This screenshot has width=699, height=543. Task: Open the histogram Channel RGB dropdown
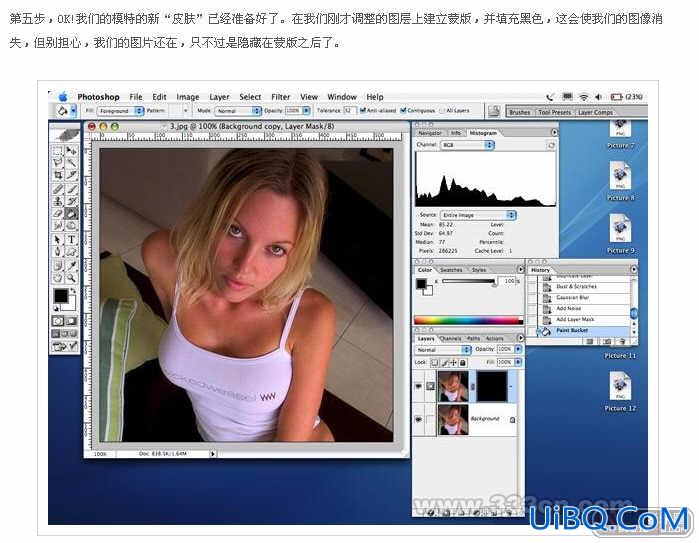(468, 145)
